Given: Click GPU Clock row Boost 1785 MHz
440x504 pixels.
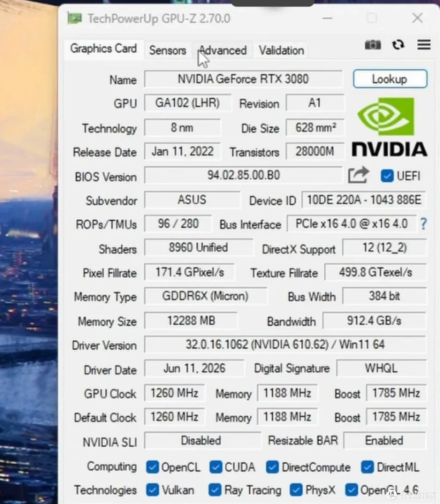Looking at the screenshot, I should [x=396, y=393].
